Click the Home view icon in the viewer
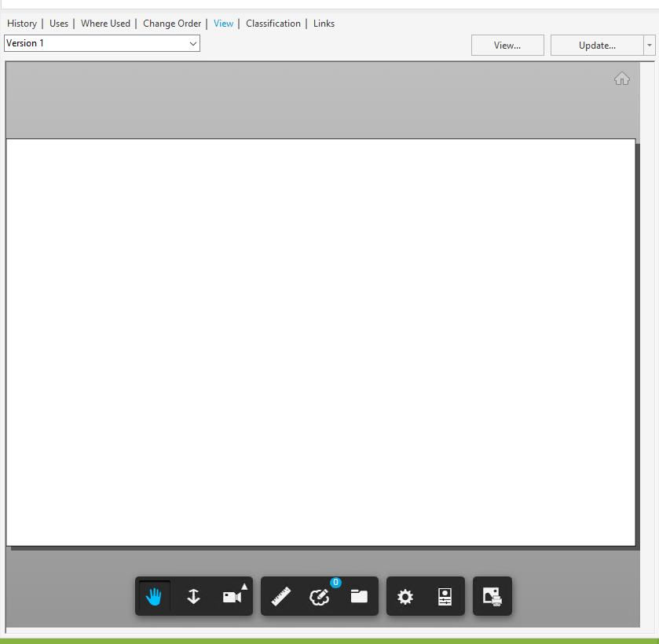 click(622, 79)
